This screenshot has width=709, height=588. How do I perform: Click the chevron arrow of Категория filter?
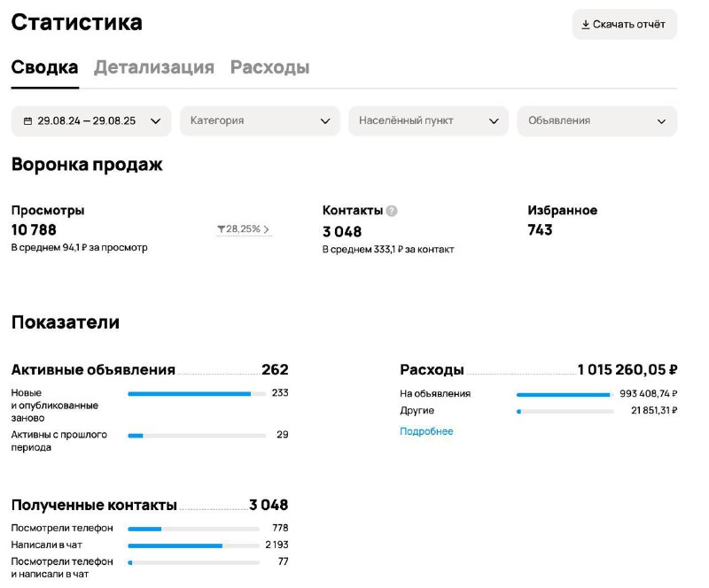coord(325,121)
